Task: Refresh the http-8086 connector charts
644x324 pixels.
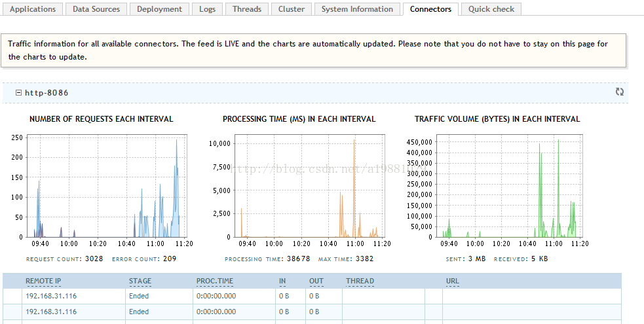Action: coord(619,92)
